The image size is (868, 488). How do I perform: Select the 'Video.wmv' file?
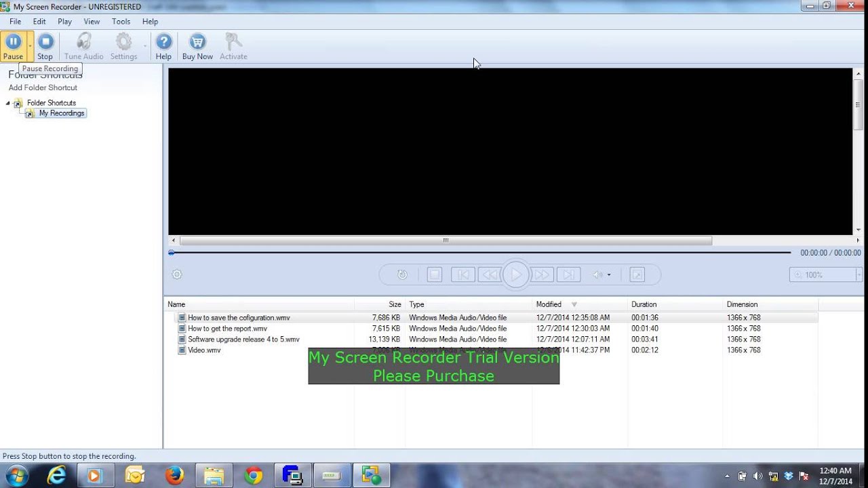204,350
